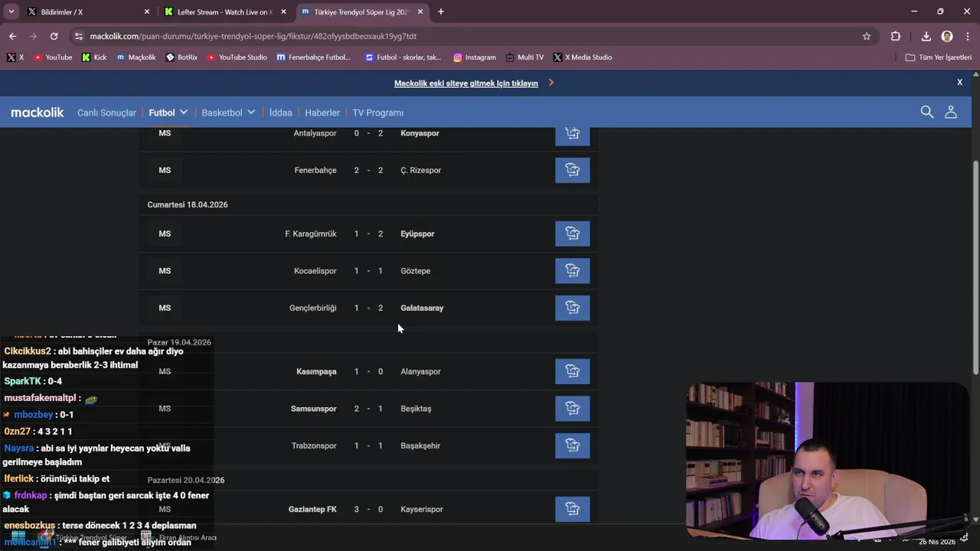Open the YouTube bookmark
Image resolution: width=980 pixels, height=551 pixels.
coord(53,57)
